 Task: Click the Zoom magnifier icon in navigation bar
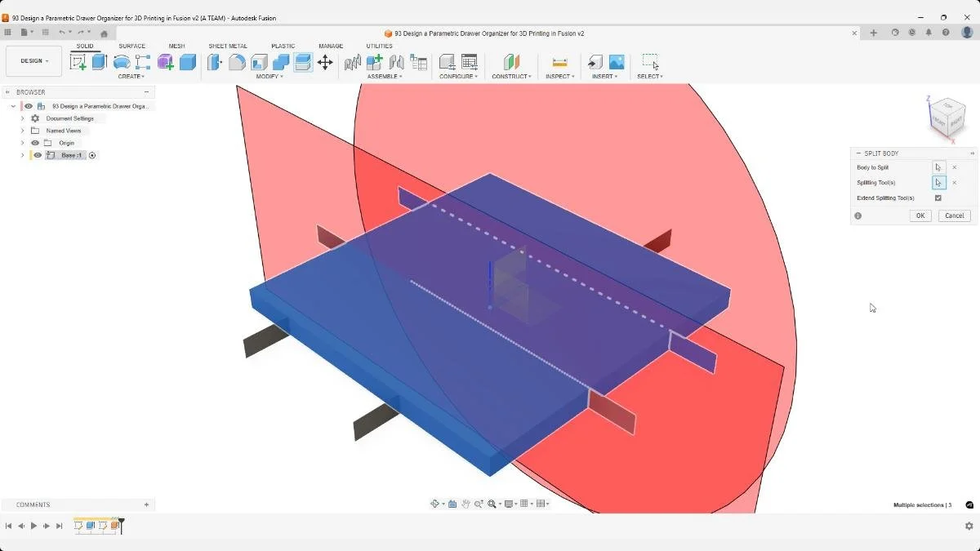479,504
